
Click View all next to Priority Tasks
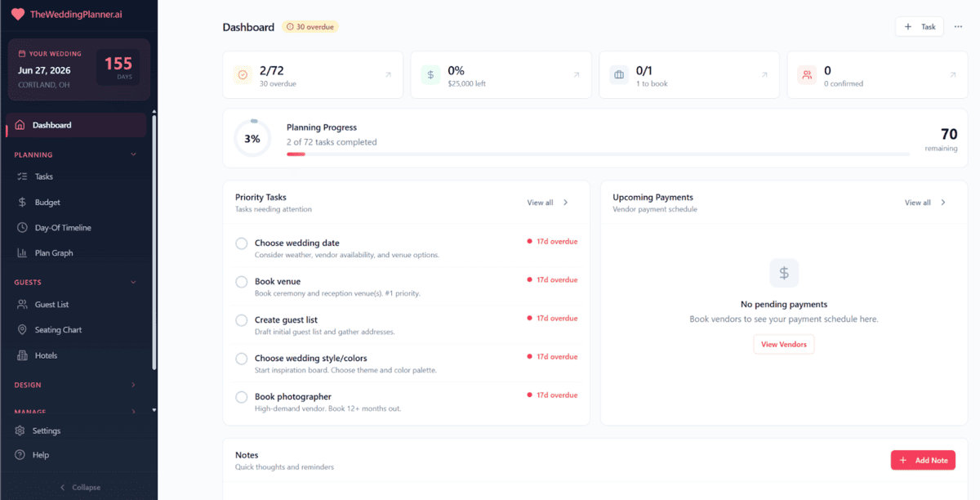pyautogui.click(x=542, y=202)
